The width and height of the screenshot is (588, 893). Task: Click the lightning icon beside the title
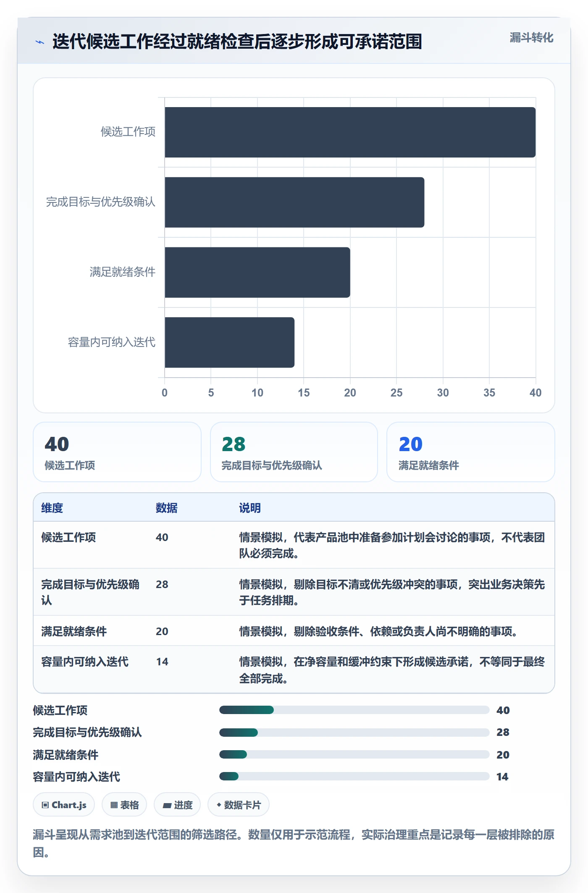tap(40, 42)
